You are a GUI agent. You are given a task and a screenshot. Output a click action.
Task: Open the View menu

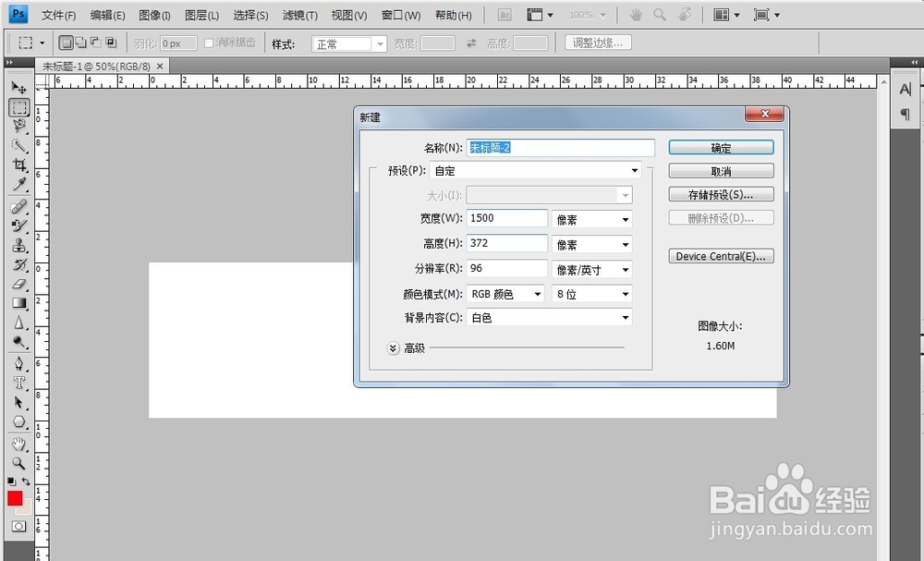[x=349, y=16]
